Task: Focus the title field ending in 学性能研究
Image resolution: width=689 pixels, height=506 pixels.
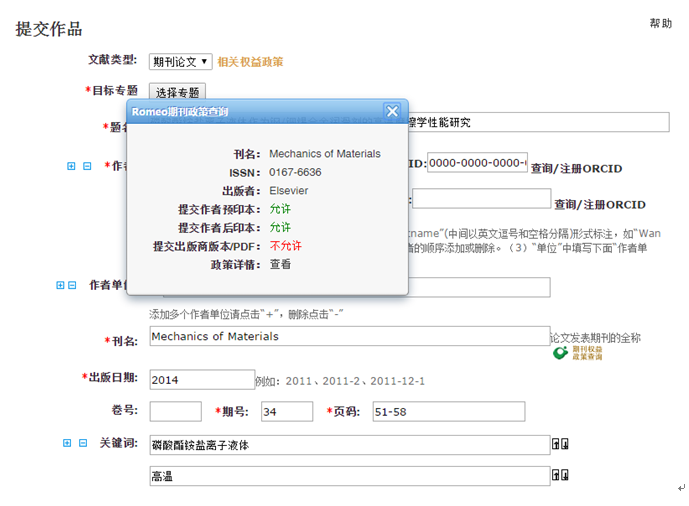Action: (539, 122)
